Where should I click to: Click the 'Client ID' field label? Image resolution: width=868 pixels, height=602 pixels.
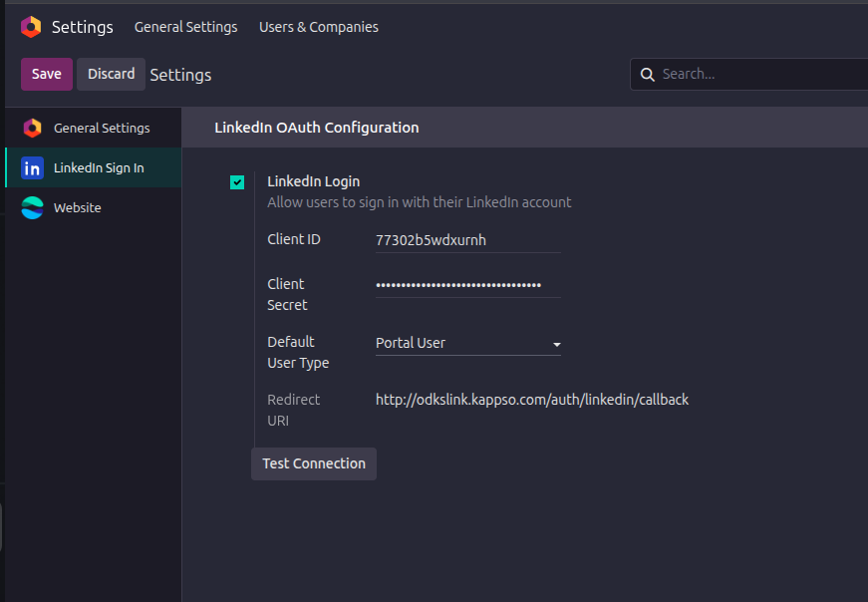pyautogui.click(x=294, y=239)
